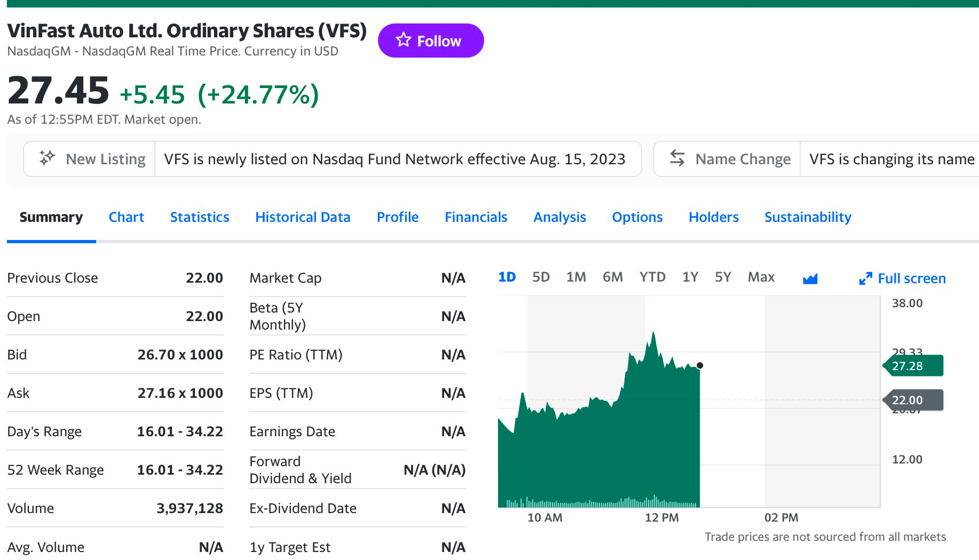Open the Holders tab
The height and width of the screenshot is (560, 979).
714,217
